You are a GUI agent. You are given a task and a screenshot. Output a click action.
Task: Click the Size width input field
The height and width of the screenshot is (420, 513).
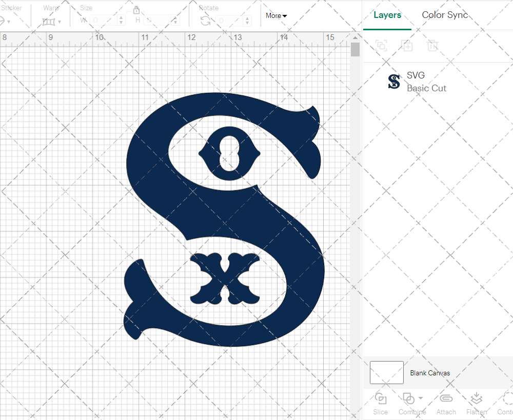104,21
